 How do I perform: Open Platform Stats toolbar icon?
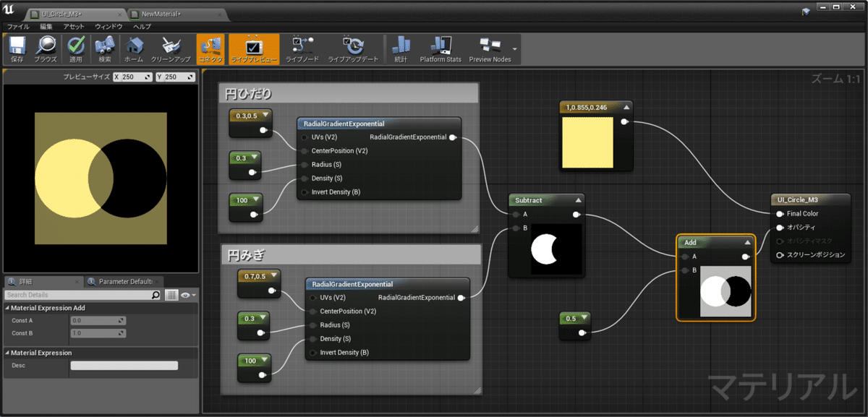[x=441, y=46]
